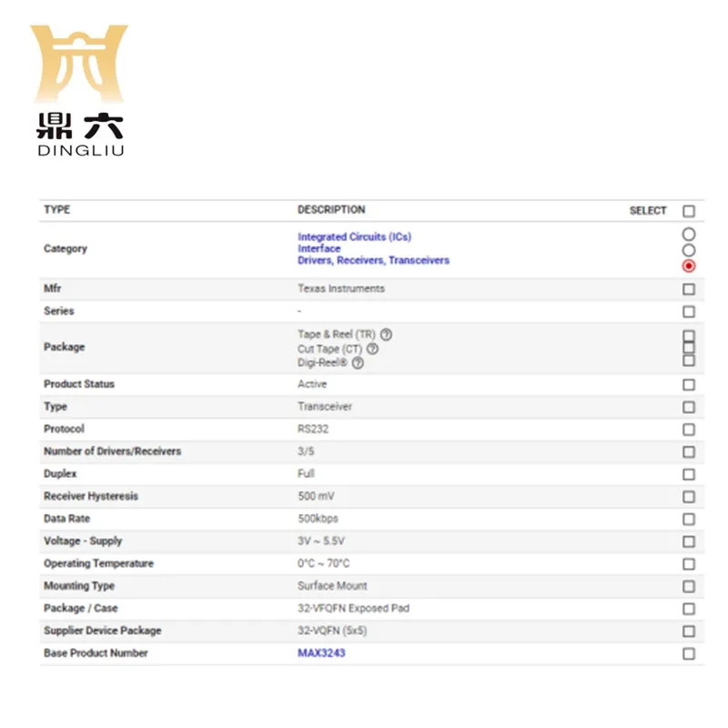This screenshot has width=728, height=728.
Task: Check the Tape & Reel (TR) checkbox
Action: point(689,336)
